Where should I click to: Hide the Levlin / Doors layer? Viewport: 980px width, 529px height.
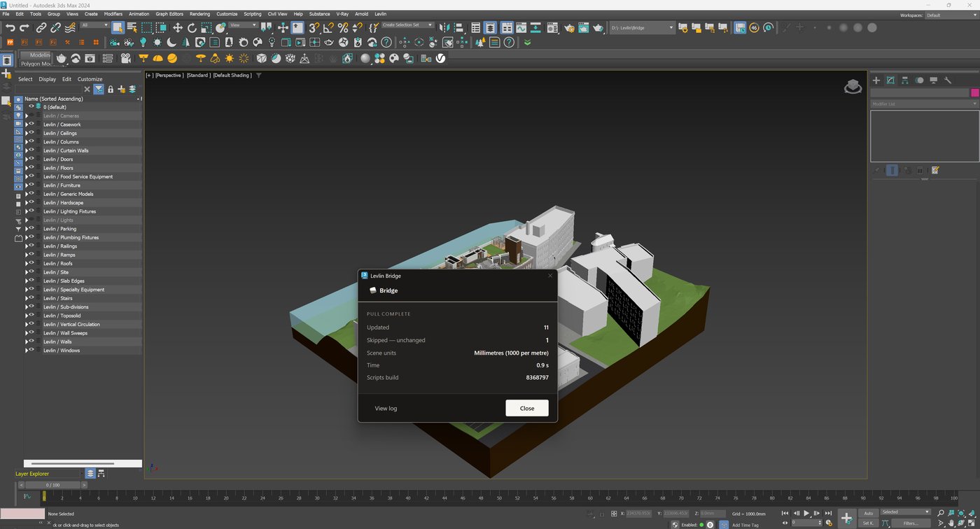point(31,159)
